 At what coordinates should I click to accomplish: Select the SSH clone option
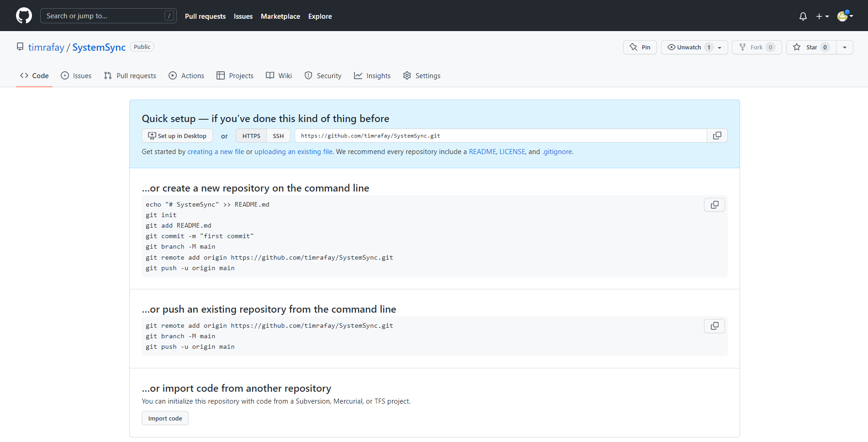pos(278,136)
